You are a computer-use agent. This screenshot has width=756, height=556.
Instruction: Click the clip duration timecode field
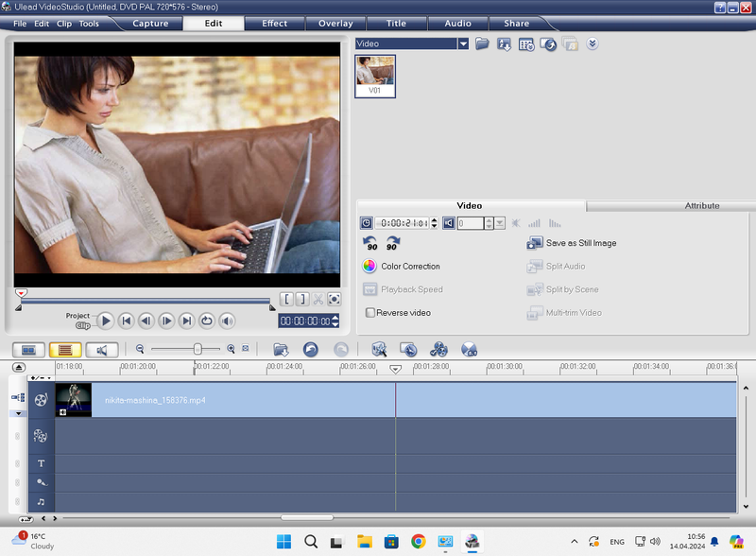click(403, 223)
